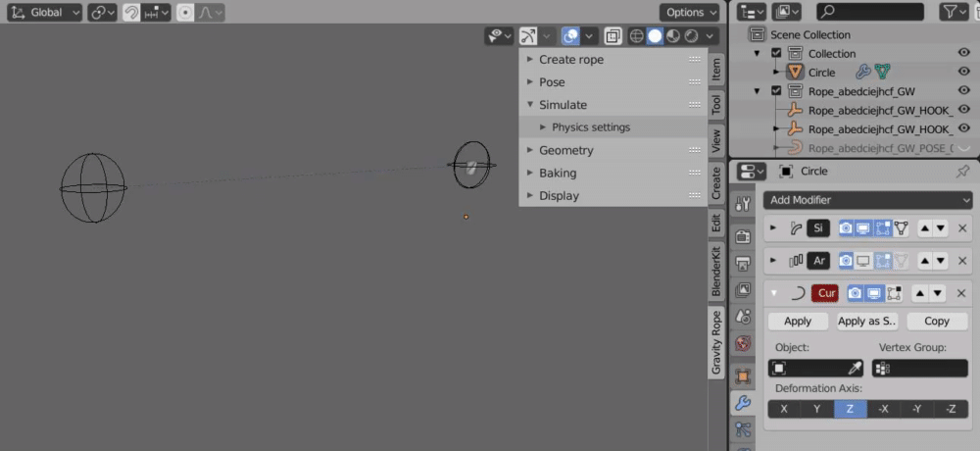
Task: Expand the Create rope panel
Action: 571,60
